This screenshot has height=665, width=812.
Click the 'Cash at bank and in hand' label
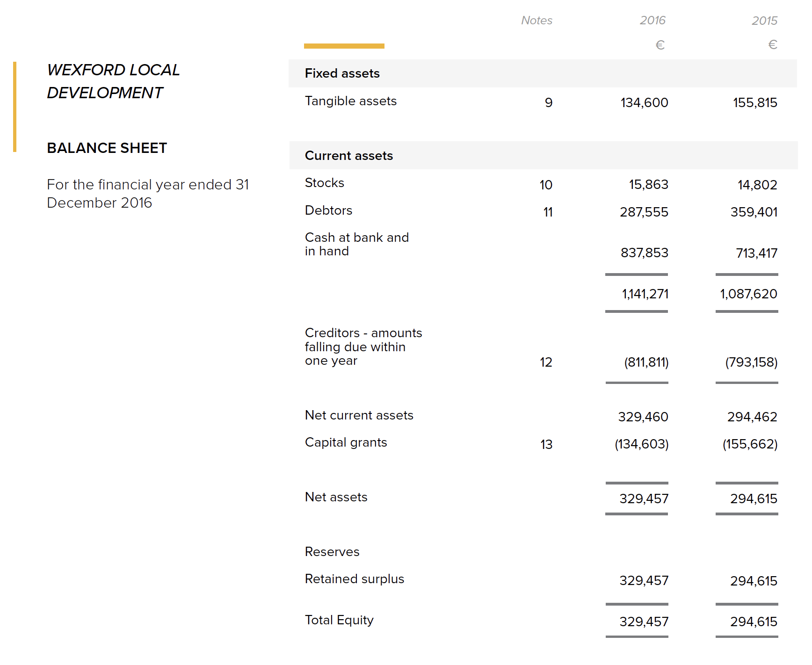[x=356, y=244]
